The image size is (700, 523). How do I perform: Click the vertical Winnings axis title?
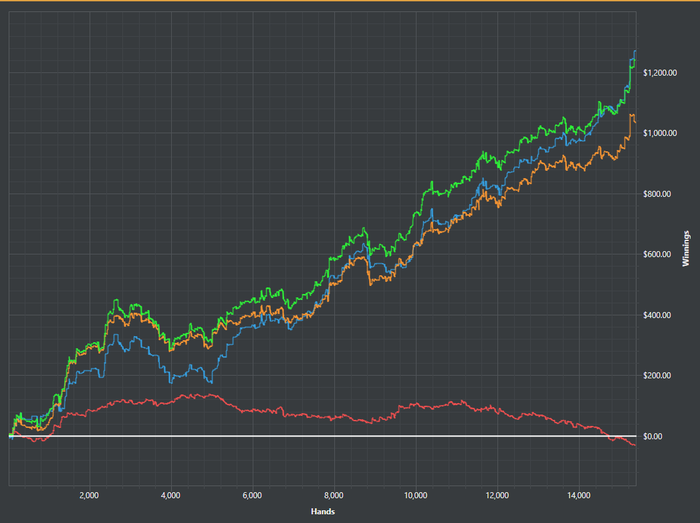tap(686, 249)
